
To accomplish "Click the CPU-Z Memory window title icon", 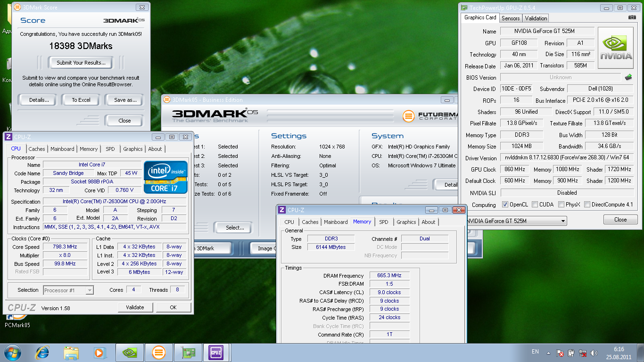I will 281,210.
